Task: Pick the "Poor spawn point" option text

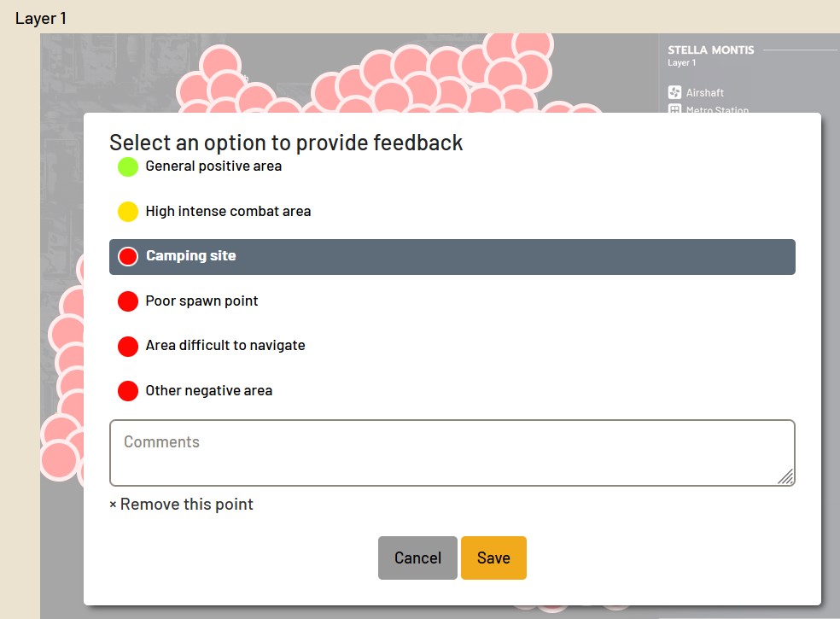Action: tap(201, 301)
